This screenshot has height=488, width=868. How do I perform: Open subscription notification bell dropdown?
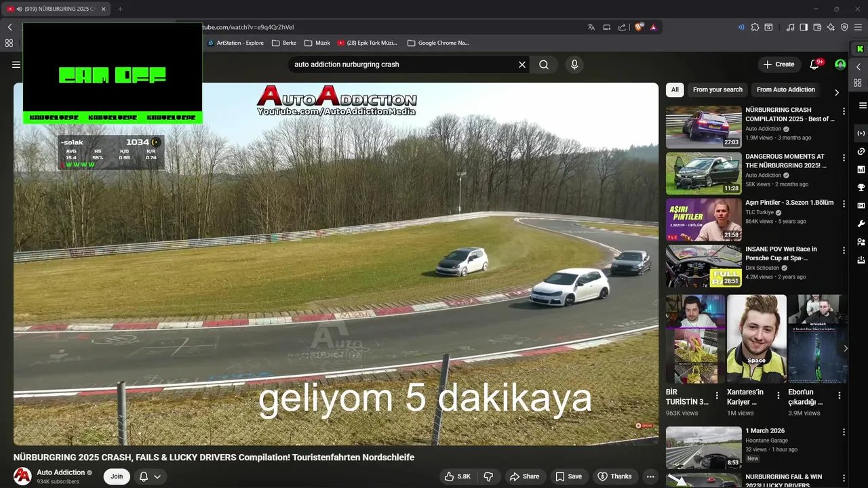point(150,476)
